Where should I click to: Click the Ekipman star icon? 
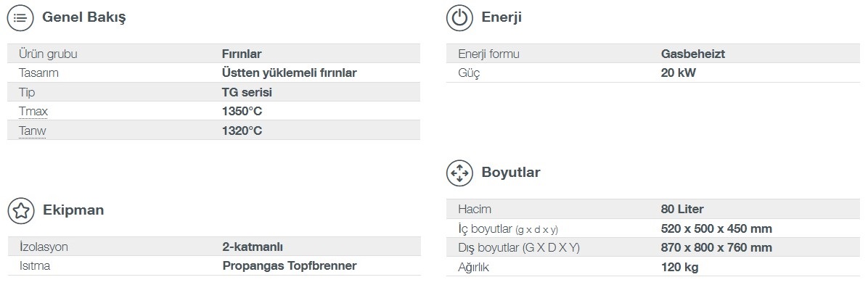(20, 211)
